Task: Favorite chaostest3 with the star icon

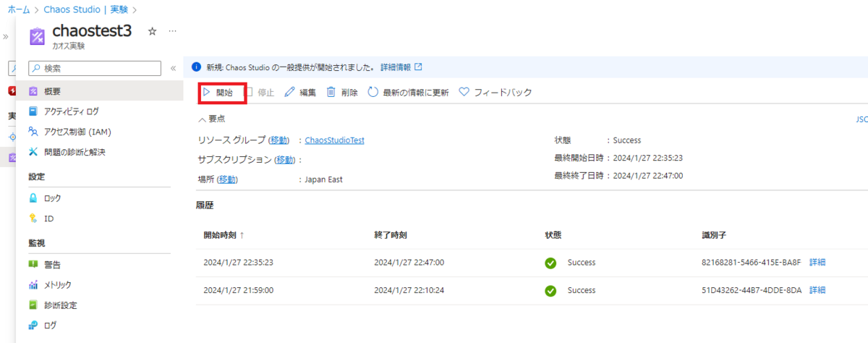Action: pos(152,32)
